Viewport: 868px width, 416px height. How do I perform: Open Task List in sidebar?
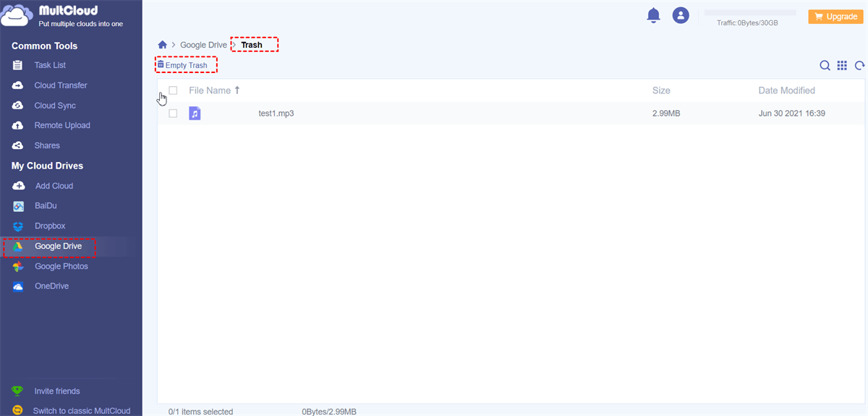(50, 65)
